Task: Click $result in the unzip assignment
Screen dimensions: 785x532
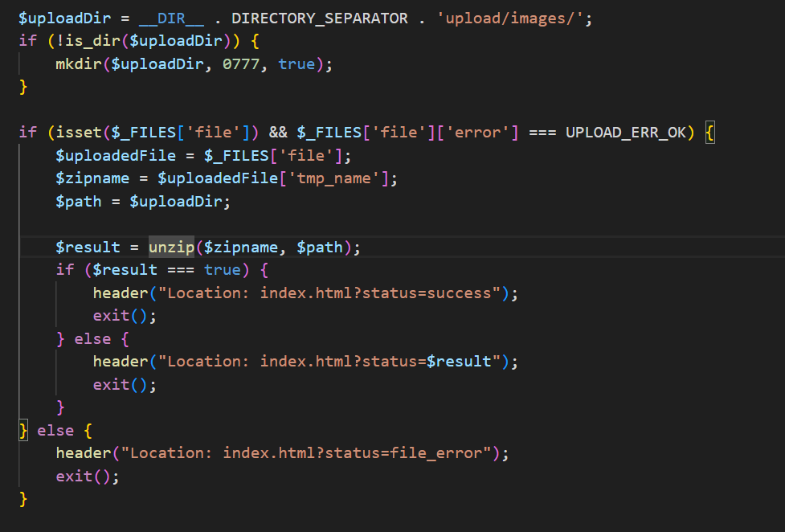Action: click(x=88, y=247)
